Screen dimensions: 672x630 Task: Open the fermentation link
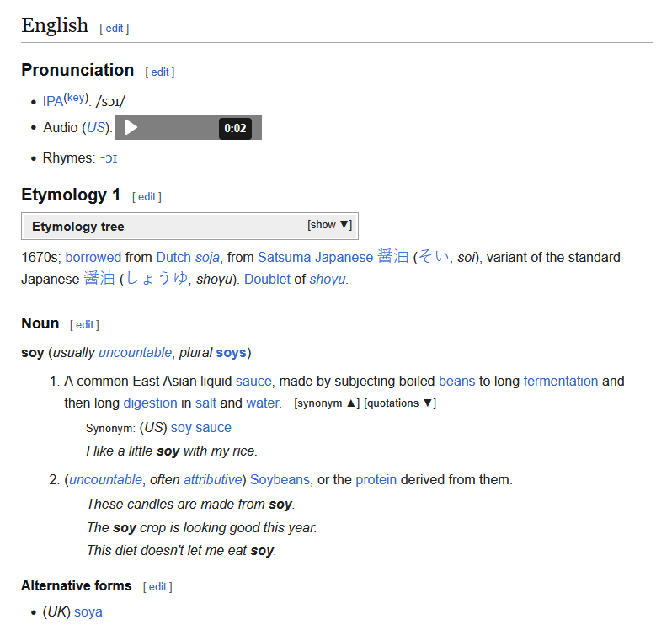[561, 381]
